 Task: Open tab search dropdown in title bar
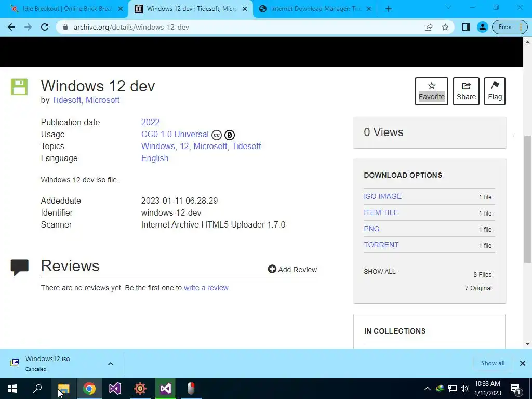448,7
